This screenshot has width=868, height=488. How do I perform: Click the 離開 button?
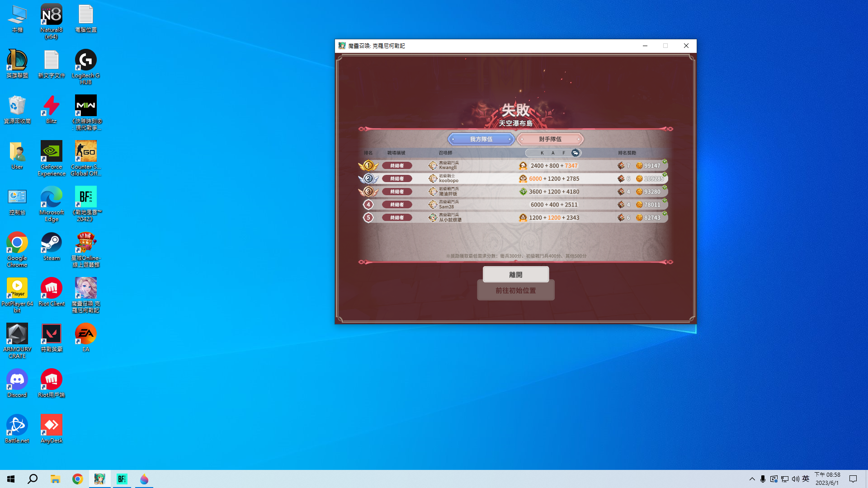515,274
